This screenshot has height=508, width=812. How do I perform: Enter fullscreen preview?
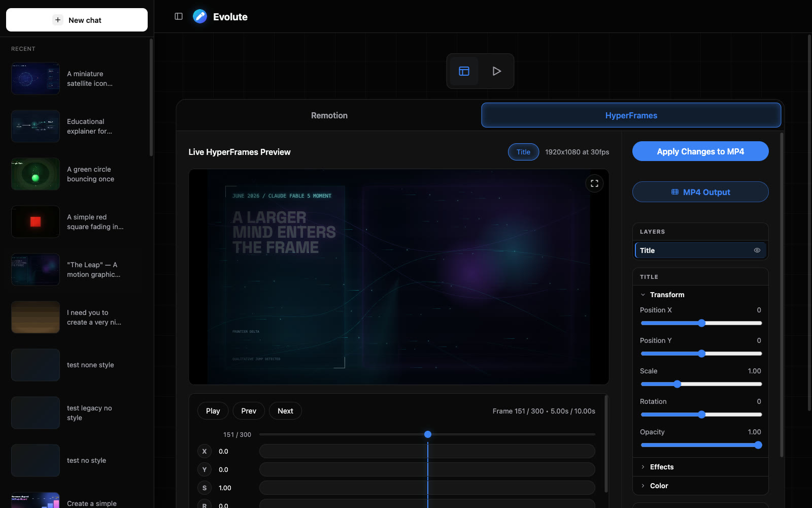594,183
